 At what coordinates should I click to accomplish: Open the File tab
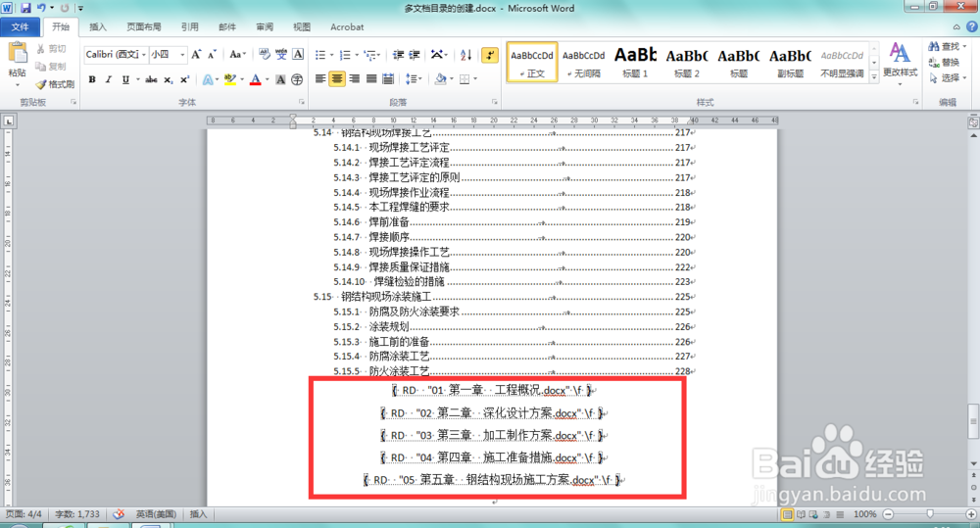20,26
